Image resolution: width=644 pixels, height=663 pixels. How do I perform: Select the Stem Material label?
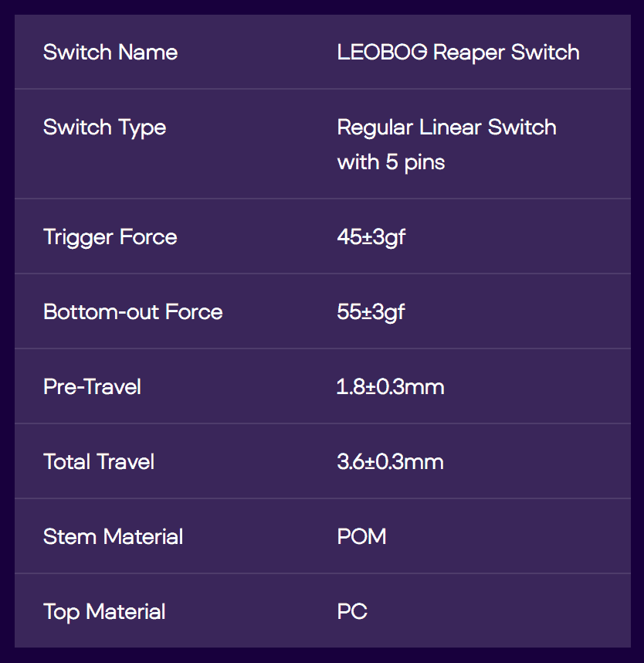pos(114,537)
